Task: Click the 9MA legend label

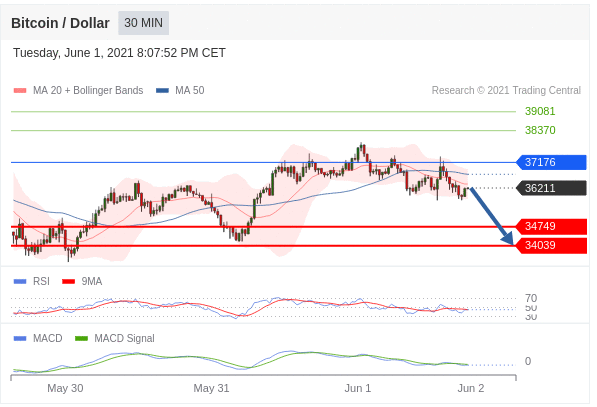Action: pyautogui.click(x=91, y=281)
